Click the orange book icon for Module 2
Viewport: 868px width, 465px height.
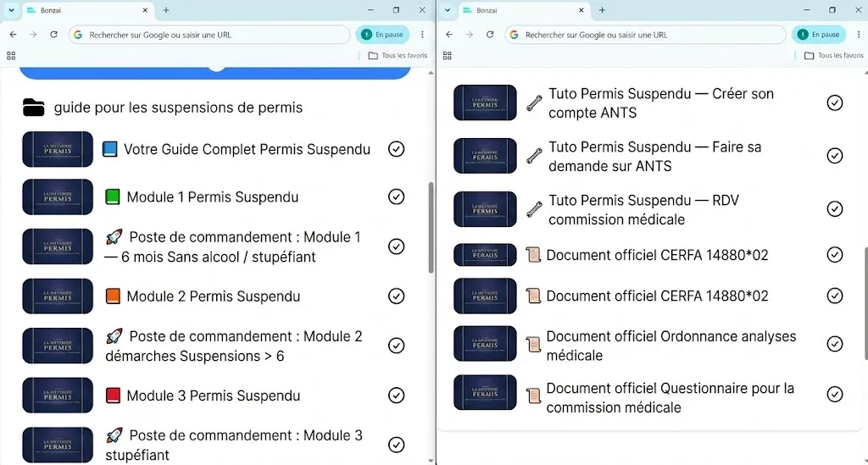click(113, 296)
